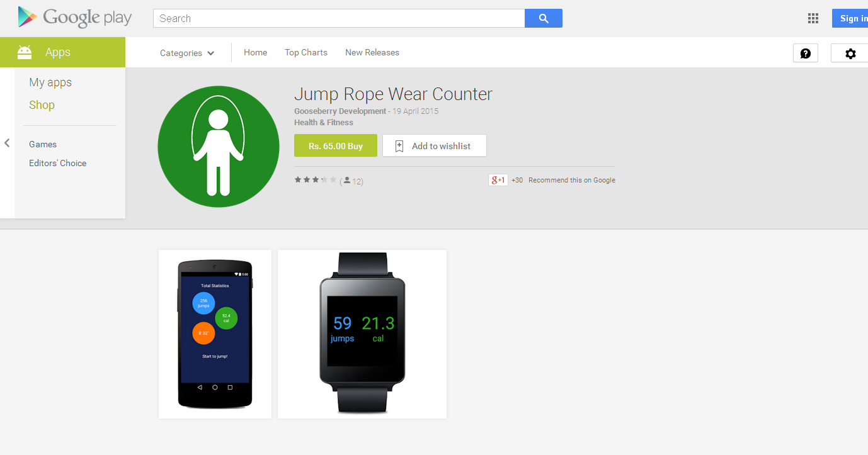Click the green jump rope app icon

[x=219, y=147]
